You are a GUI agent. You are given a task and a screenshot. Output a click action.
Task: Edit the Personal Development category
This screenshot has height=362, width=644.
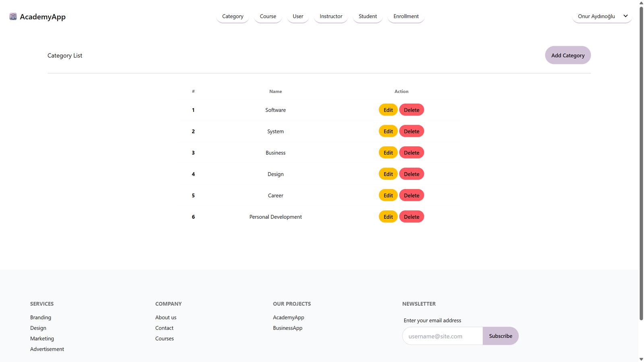pyautogui.click(x=388, y=216)
